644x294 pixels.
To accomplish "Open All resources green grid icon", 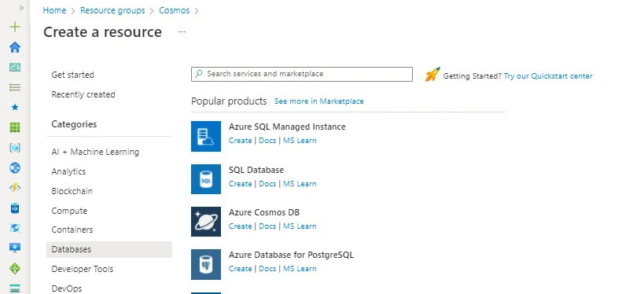I will click(x=15, y=127).
